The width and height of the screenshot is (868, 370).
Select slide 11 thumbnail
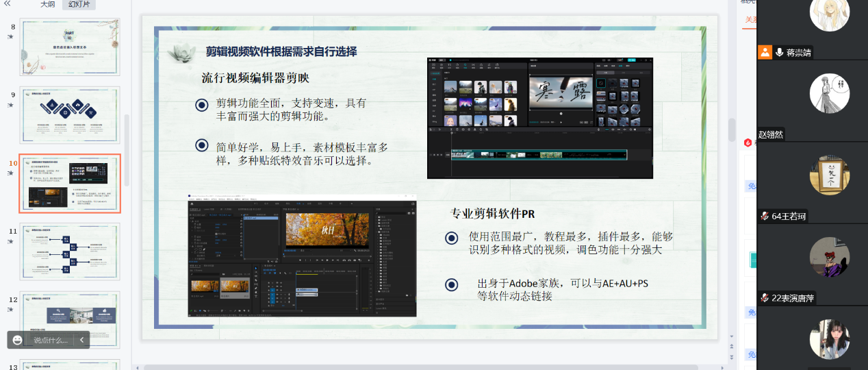tap(69, 251)
